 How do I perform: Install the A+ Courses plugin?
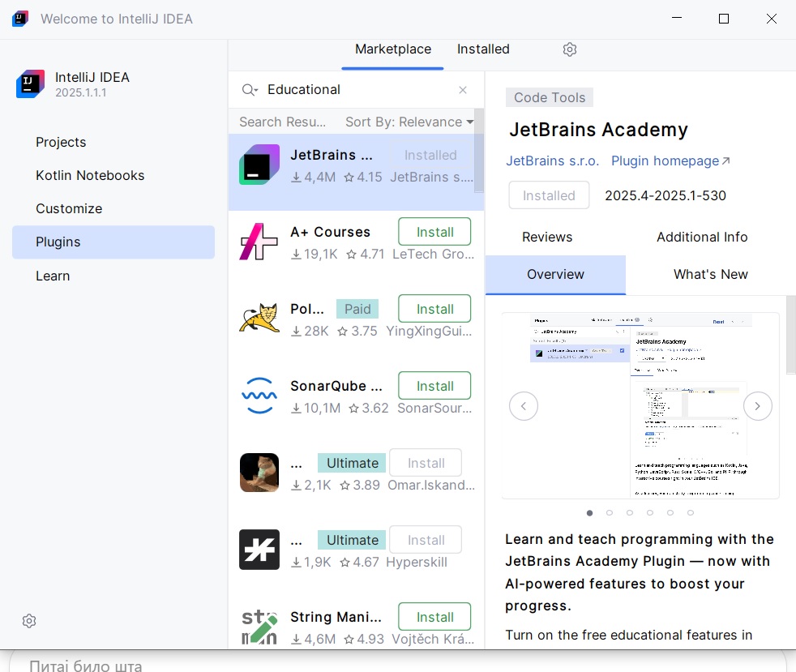click(434, 232)
